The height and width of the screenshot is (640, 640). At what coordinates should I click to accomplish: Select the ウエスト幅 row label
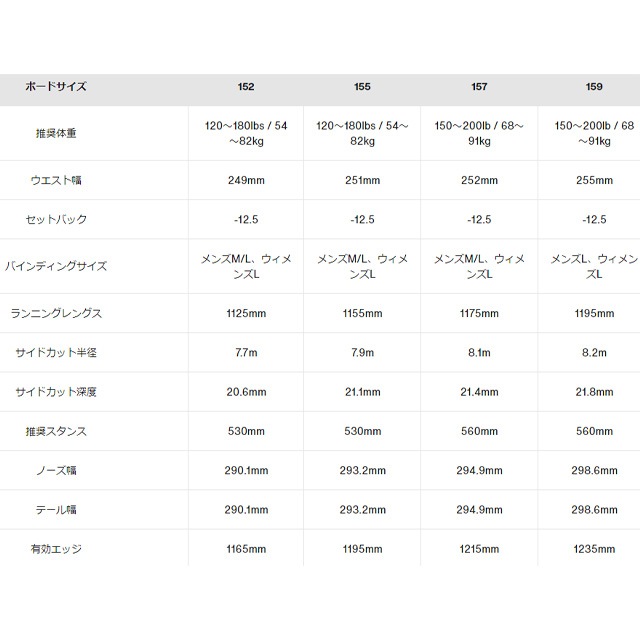(x=56, y=181)
